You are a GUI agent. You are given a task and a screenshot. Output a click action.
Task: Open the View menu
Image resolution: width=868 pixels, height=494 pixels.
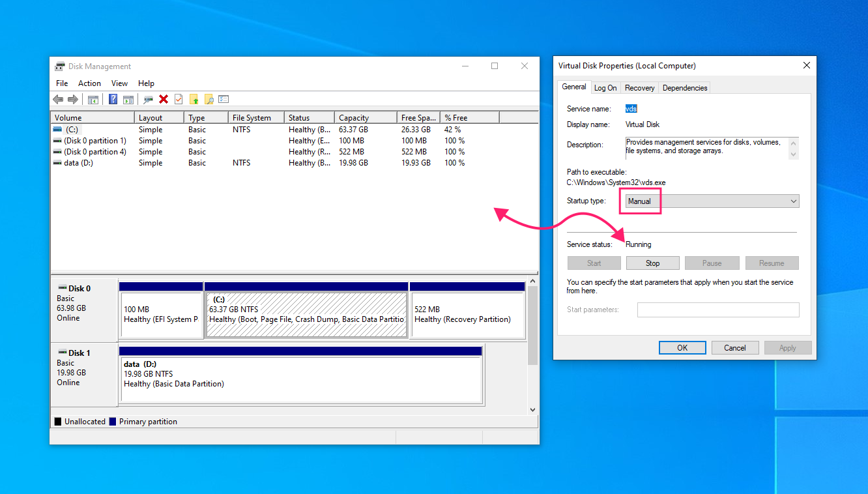[x=119, y=83]
